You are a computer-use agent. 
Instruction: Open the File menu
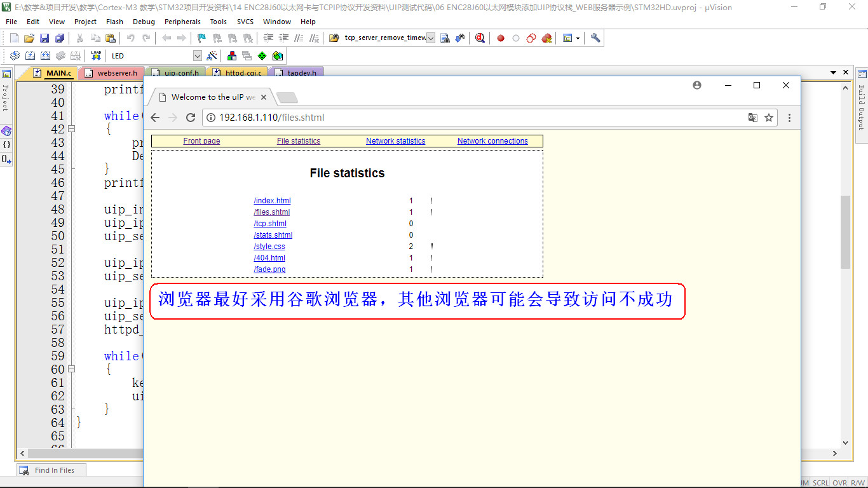point(11,22)
